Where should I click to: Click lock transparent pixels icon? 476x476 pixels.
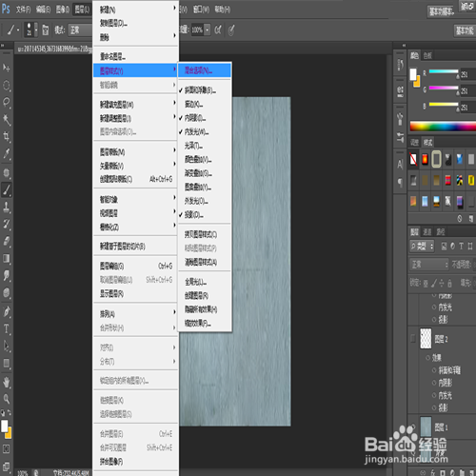click(426, 283)
